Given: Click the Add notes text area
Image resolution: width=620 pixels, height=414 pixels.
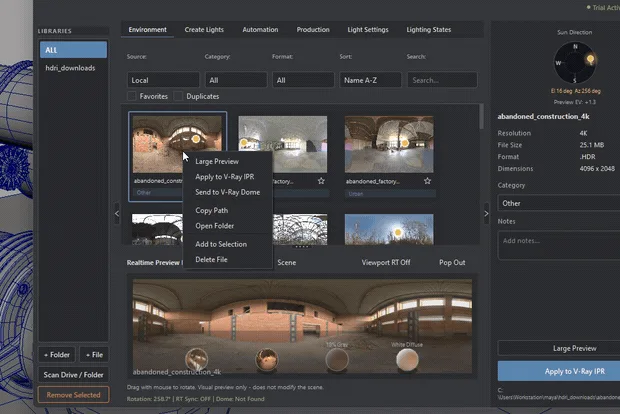Looking at the screenshot, I should click(558, 245).
